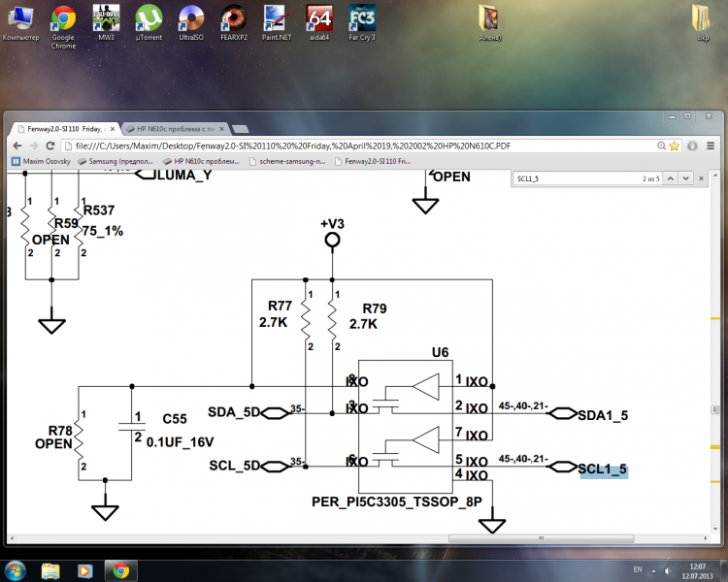Open the media player on the taskbar
The image size is (728, 582).
click(x=84, y=571)
